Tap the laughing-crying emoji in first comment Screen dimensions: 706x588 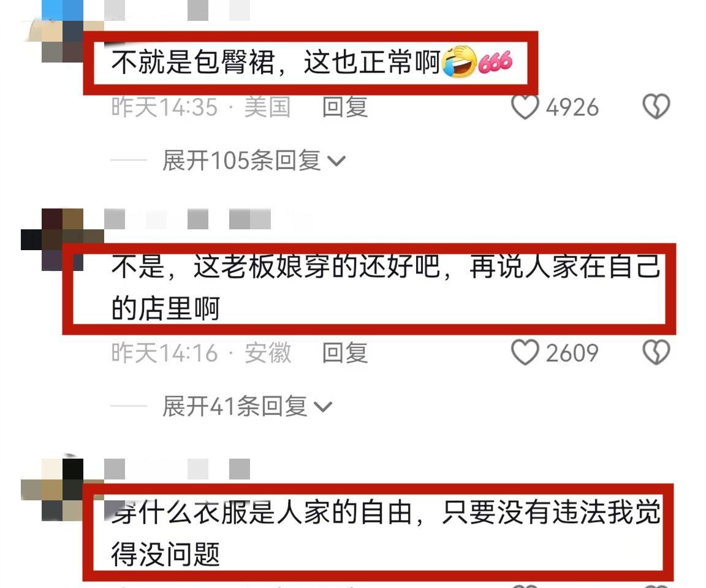pos(459,62)
